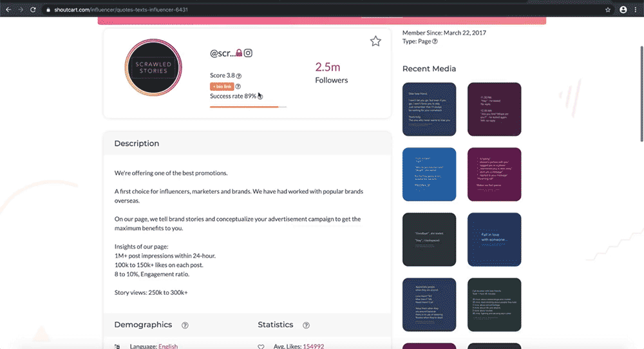Click the orange bio link badge
644x349 pixels.
pos(221,86)
